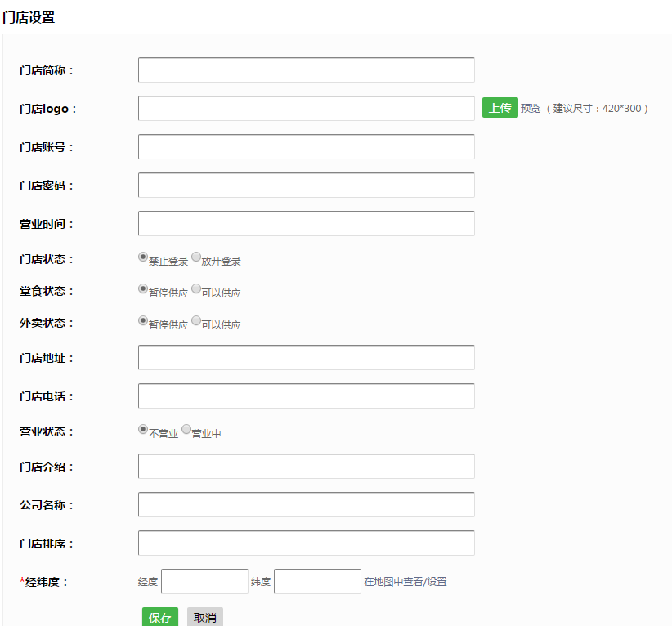Click the 预览 preview link
The height and width of the screenshot is (626, 672).
tap(531, 108)
